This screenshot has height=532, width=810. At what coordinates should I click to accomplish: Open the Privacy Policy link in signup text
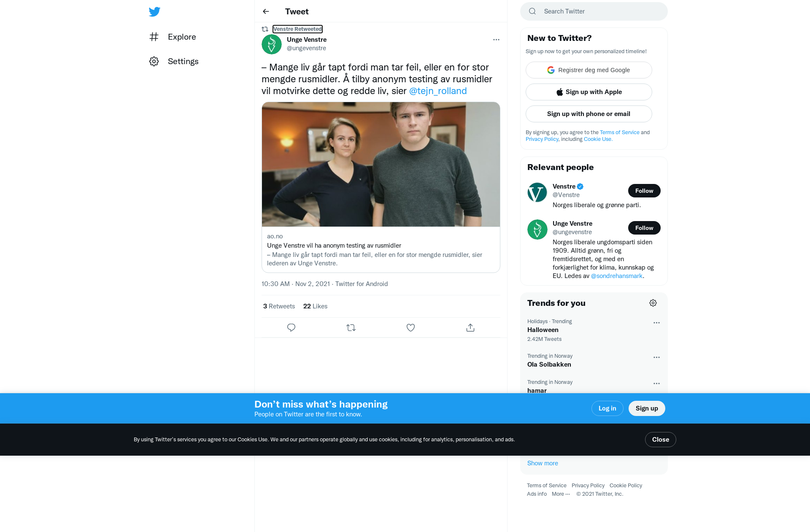[542, 139]
